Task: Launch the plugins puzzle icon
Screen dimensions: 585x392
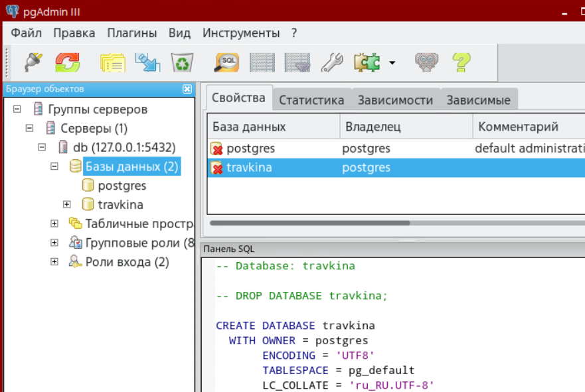Action: [367, 62]
